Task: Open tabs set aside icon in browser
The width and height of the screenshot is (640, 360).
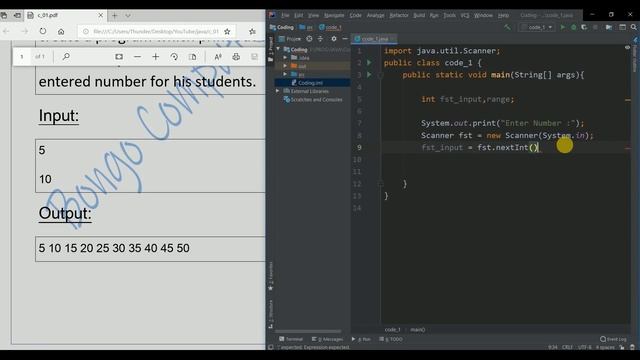Action: click(x=4, y=16)
